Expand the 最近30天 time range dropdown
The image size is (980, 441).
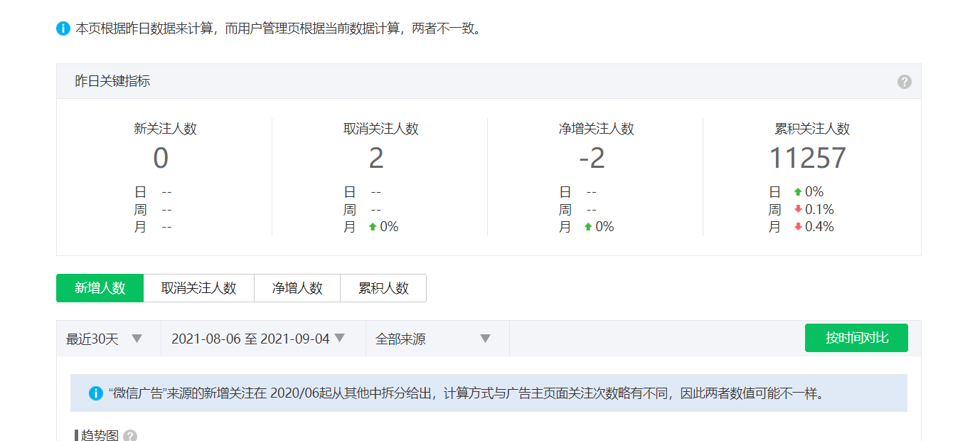105,339
